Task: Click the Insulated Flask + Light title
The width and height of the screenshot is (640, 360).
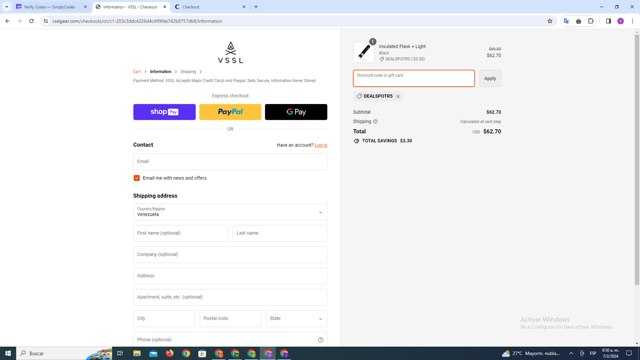Action: (x=402, y=47)
